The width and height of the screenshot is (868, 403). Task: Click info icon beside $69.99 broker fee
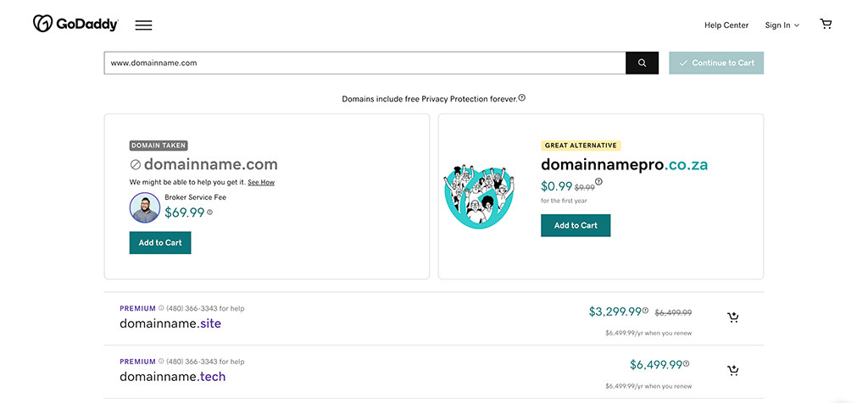pyautogui.click(x=210, y=212)
